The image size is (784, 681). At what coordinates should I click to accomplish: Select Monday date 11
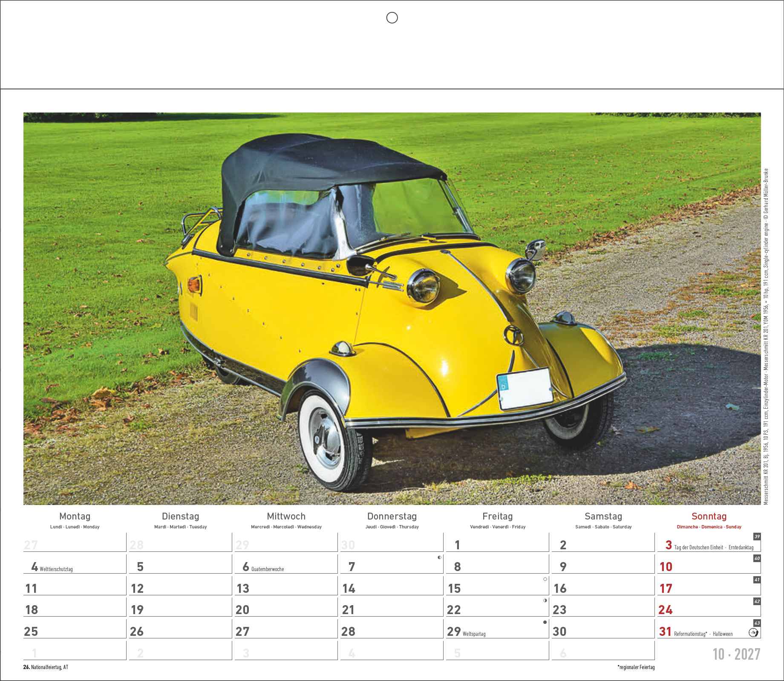(31, 589)
